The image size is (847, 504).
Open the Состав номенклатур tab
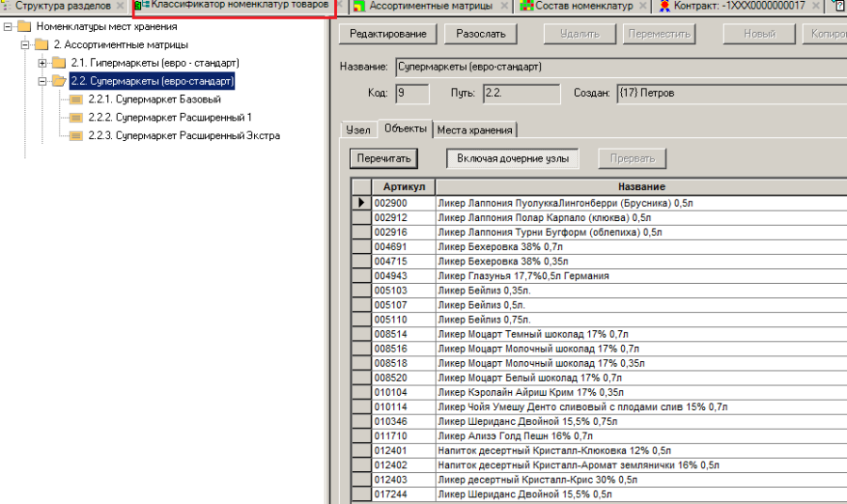[x=583, y=6]
